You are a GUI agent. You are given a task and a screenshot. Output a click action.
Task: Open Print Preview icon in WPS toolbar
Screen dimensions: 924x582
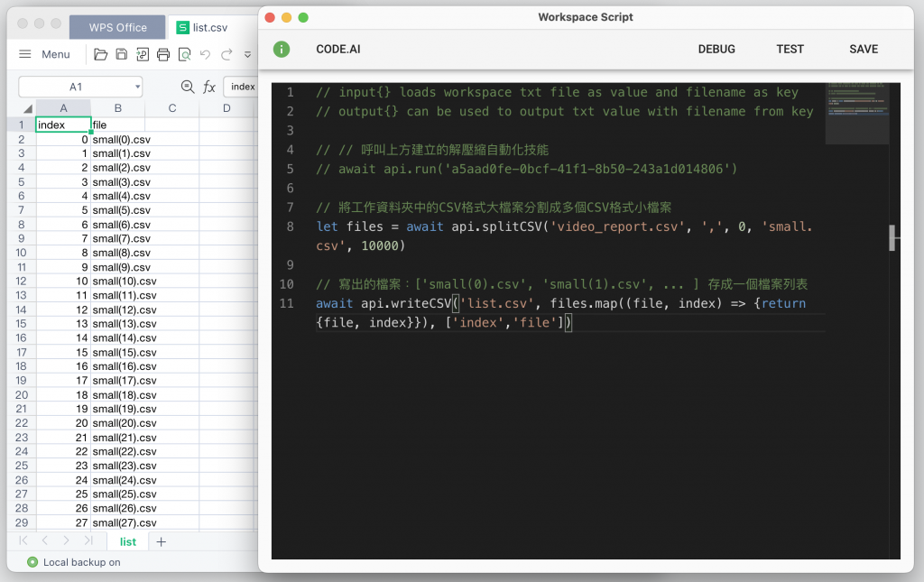click(x=184, y=55)
